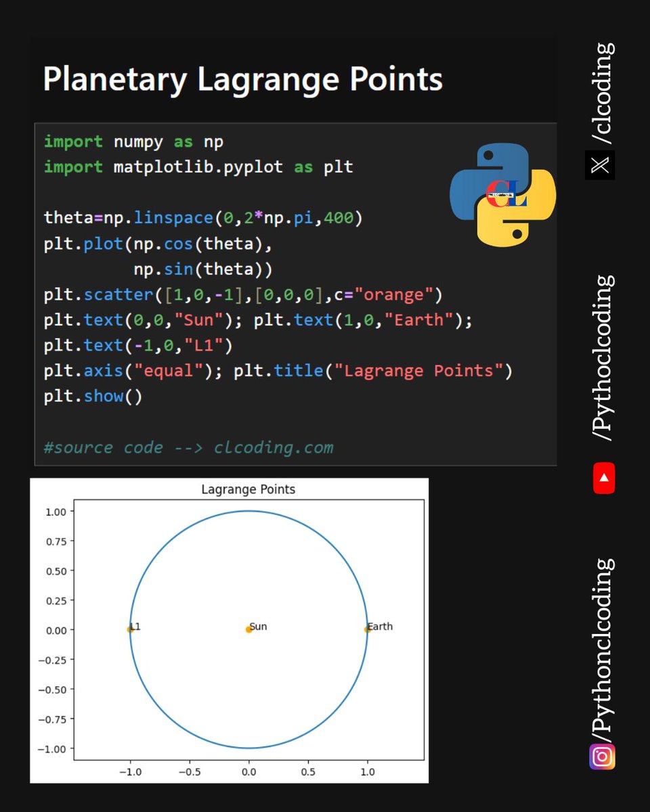Click the plt.show() line
Image resolution: width=650 pixels, height=812 pixels.
click(93, 397)
